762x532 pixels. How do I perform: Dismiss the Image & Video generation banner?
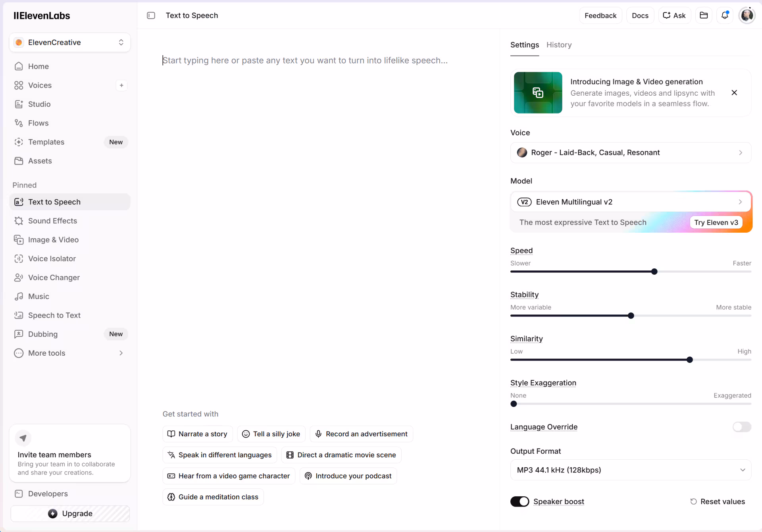734,93
